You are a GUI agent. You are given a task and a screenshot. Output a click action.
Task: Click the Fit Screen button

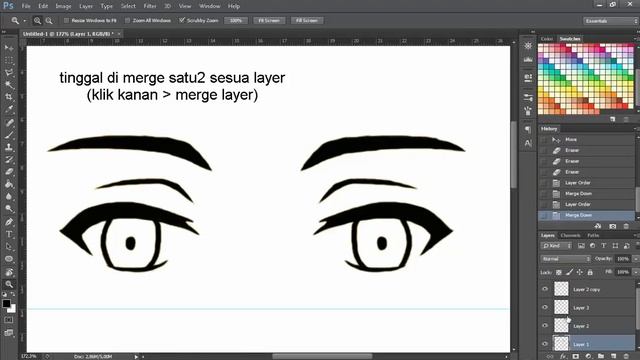[269, 20]
